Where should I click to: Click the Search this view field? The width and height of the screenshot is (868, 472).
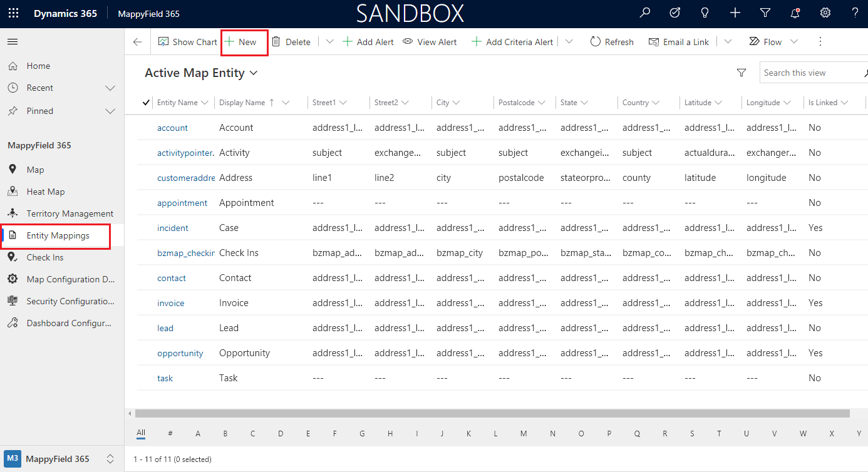click(x=811, y=73)
